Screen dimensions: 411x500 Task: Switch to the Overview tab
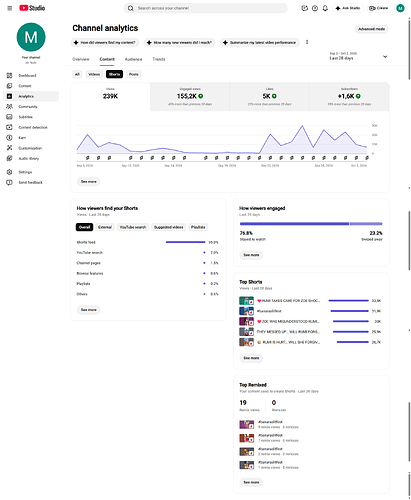tap(81, 59)
